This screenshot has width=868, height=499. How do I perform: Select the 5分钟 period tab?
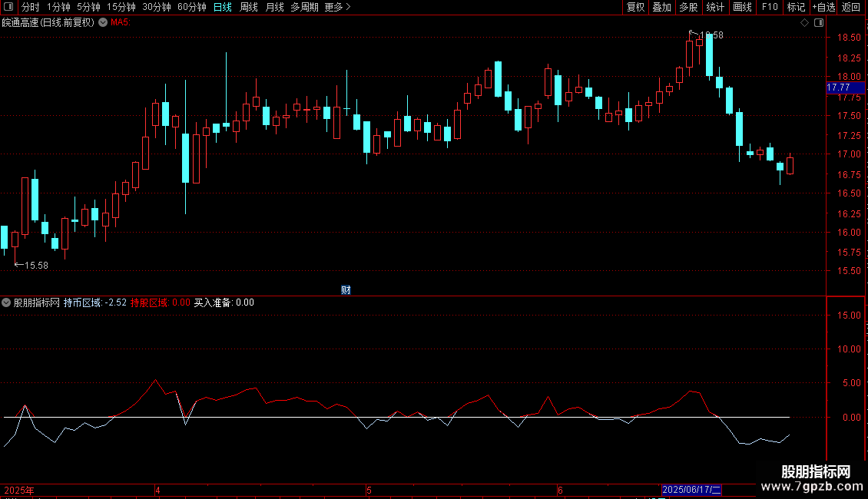click(x=88, y=7)
